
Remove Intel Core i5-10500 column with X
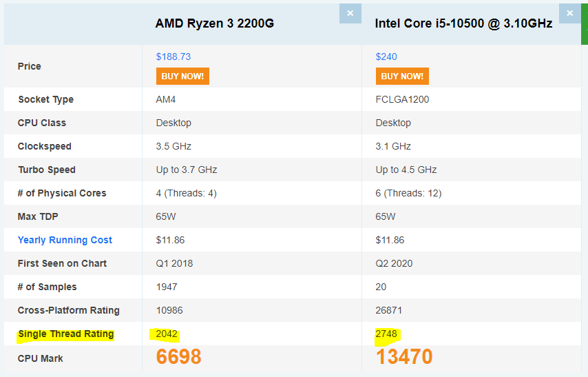coord(569,14)
